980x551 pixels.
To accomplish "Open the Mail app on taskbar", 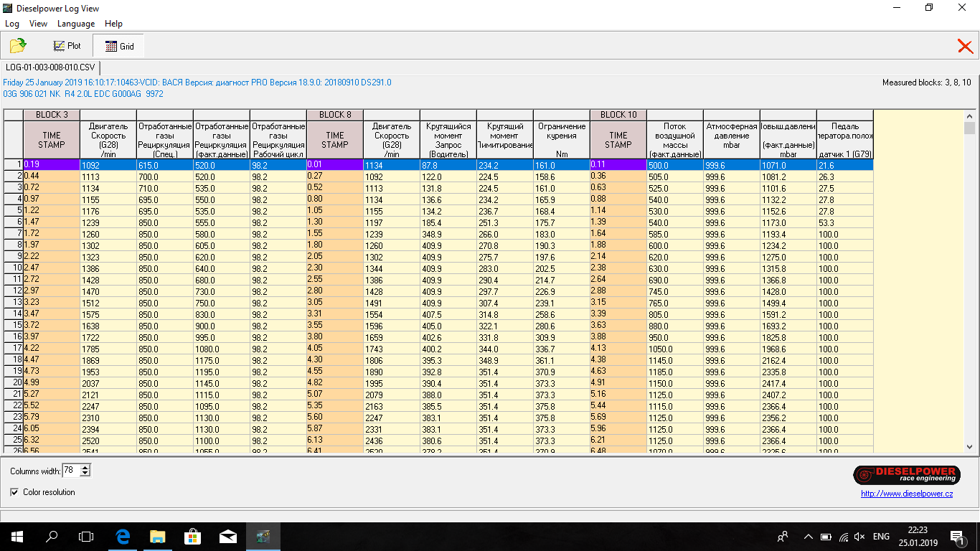I will click(228, 536).
